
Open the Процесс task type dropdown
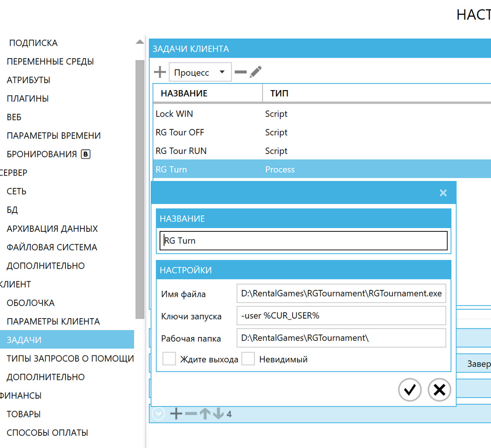tap(200, 72)
